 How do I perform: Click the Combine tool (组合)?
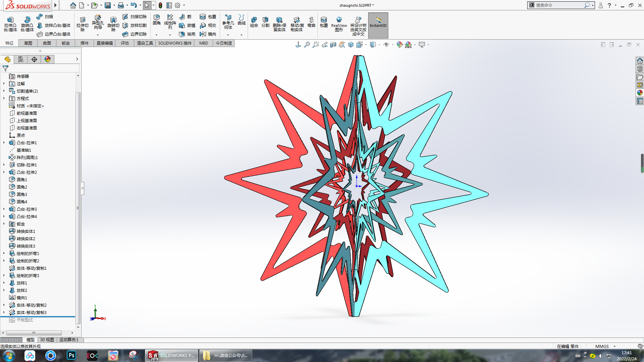pyautogui.click(x=254, y=22)
